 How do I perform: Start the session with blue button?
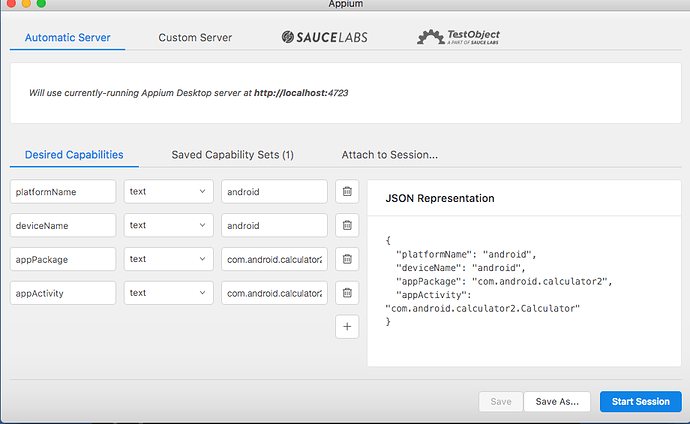[640, 402]
